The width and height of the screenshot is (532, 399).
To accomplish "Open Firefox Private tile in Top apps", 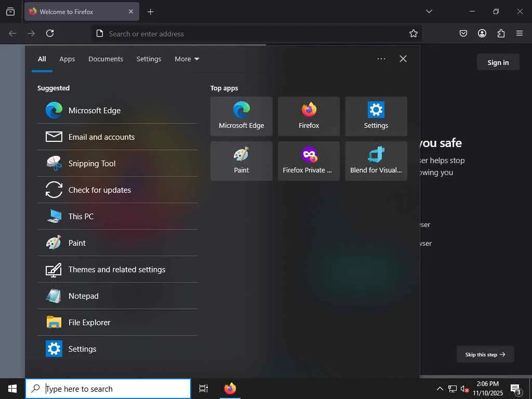I will pos(309,161).
